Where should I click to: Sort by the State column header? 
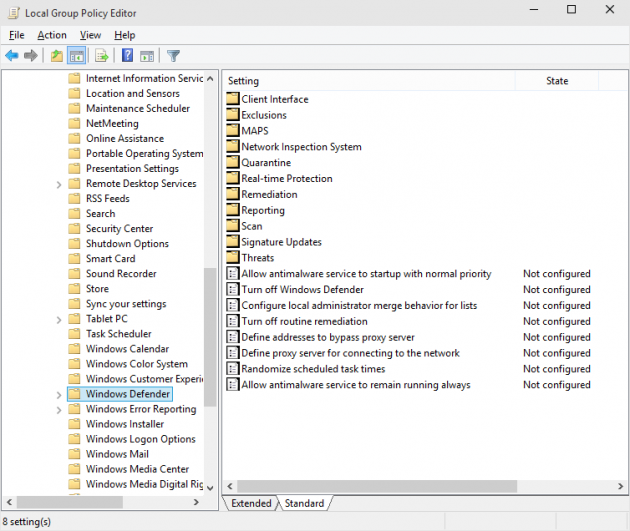click(x=557, y=81)
